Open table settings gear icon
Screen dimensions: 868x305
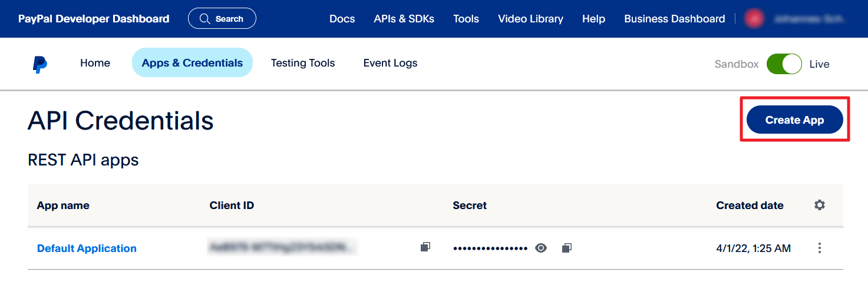819,205
